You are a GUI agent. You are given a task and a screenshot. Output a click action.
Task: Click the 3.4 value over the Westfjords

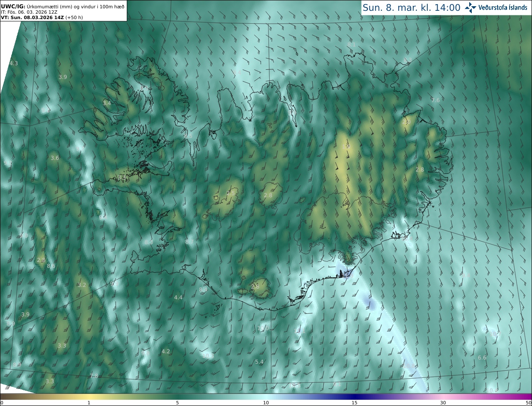point(107,103)
